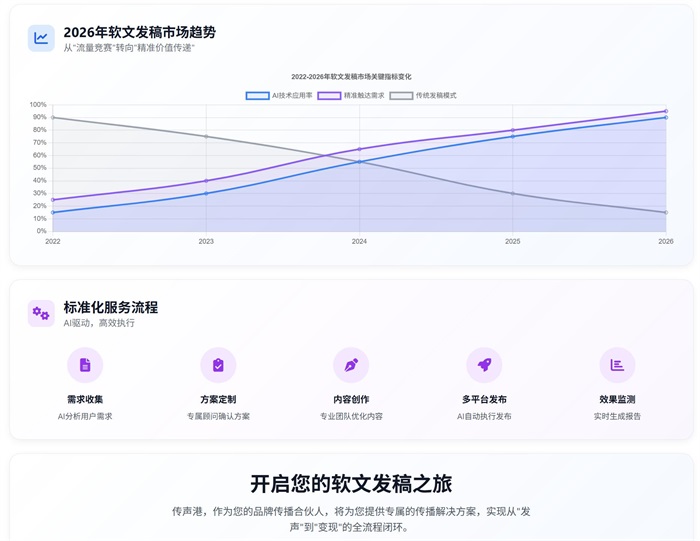
Task: Toggle the AI技术应用率 legend series
Action: (280, 96)
